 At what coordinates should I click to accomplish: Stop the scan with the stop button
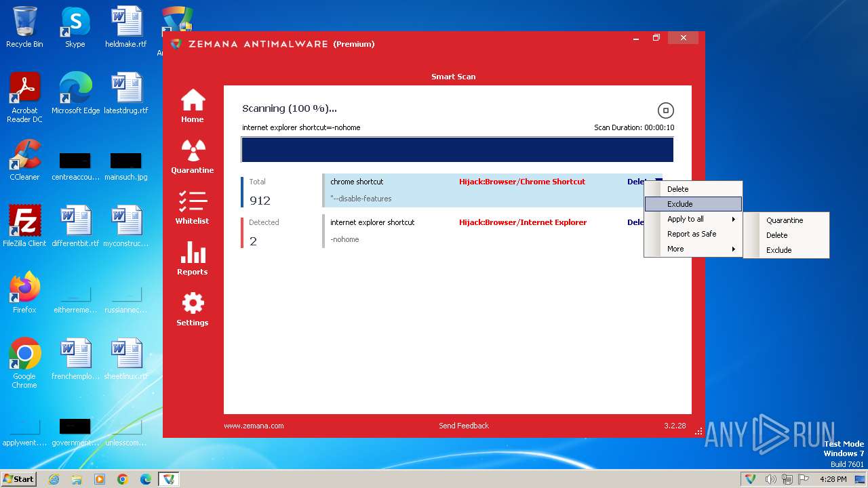[x=665, y=110]
